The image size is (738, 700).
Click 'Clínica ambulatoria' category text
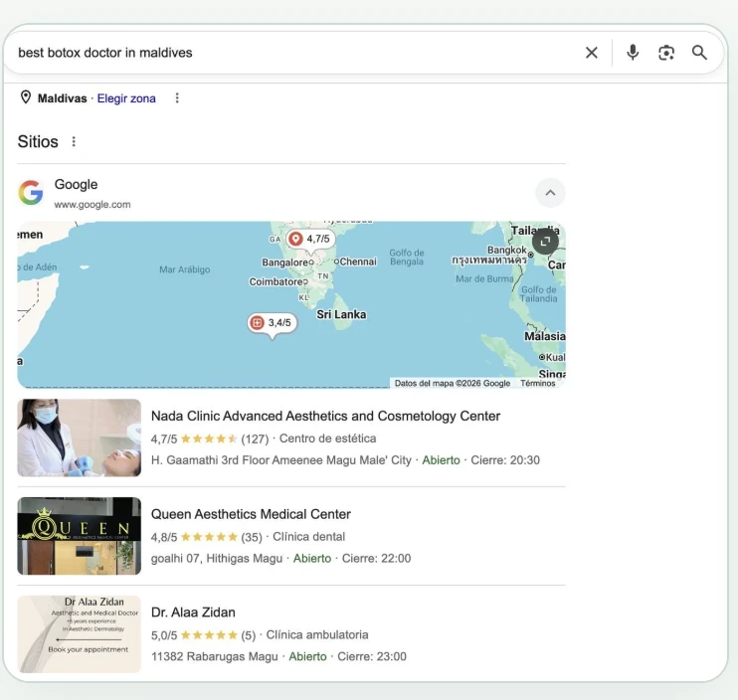[317, 634]
